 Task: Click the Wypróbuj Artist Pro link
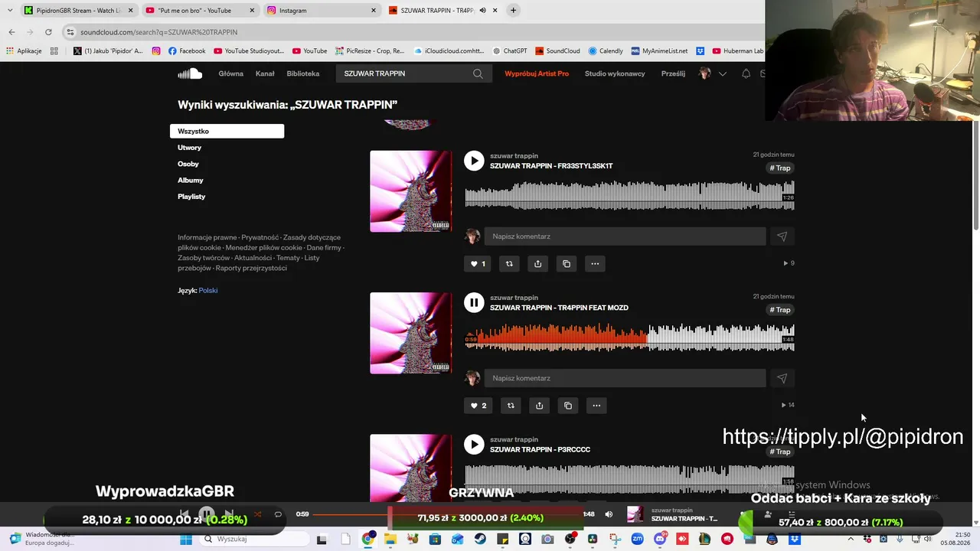click(537, 73)
